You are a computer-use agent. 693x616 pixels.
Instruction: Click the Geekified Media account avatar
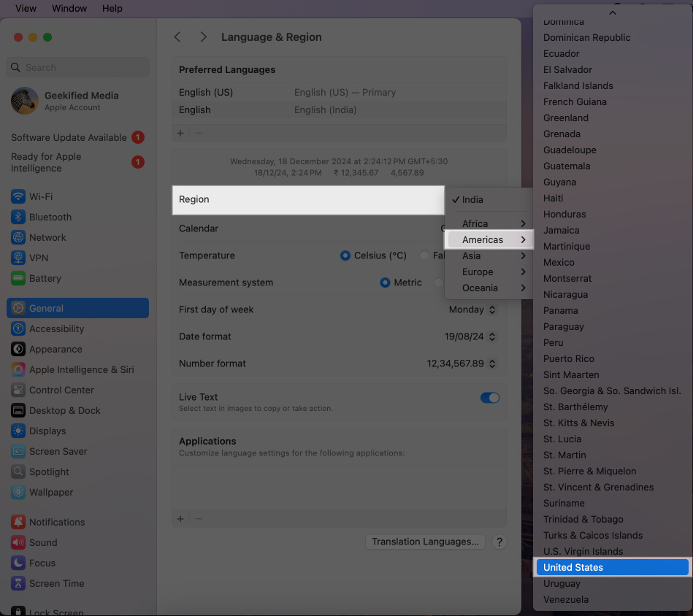pyautogui.click(x=25, y=101)
